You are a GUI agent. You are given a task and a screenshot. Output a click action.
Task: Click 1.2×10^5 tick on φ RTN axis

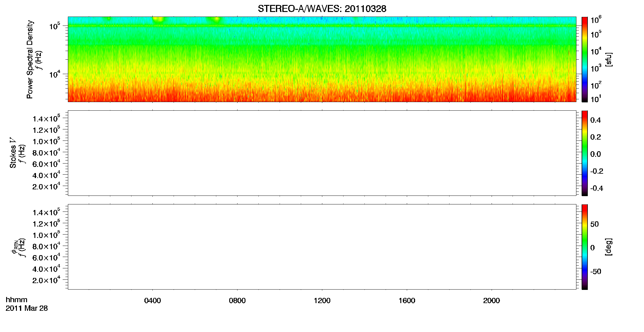click(x=46, y=223)
